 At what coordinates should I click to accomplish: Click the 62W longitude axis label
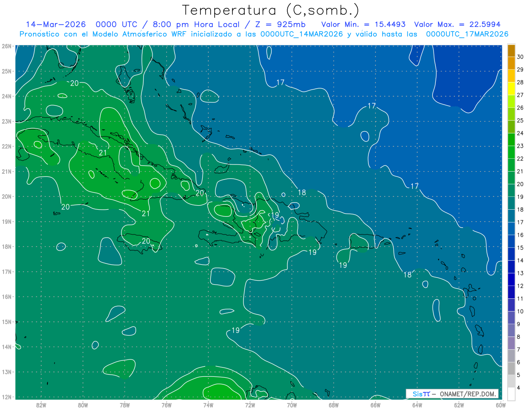(x=459, y=405)
